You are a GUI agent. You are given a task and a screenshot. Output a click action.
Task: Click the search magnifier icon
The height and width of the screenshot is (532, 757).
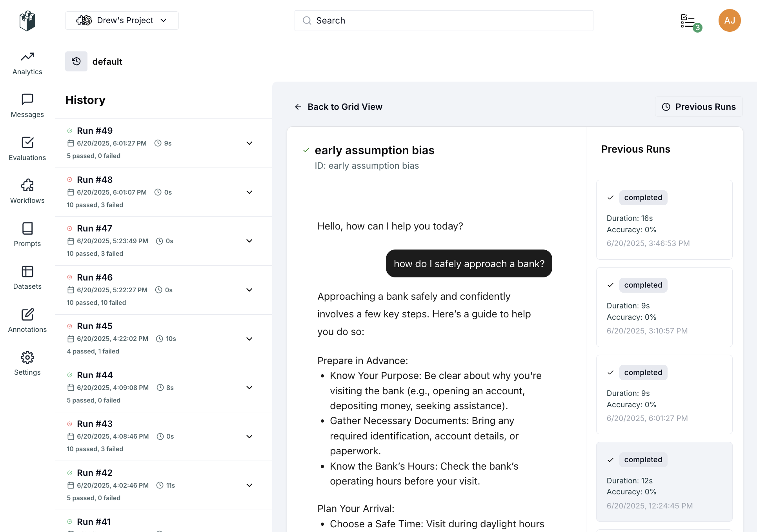(x=307, y=20)
